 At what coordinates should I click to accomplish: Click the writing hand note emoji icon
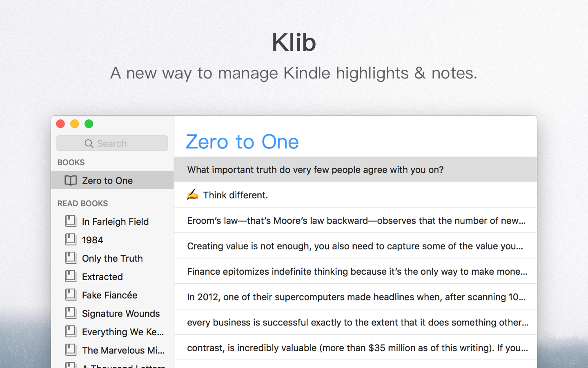(193, 195)
